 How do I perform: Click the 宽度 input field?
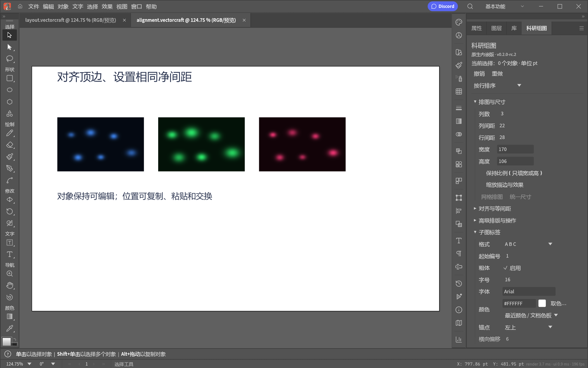[515, 149]
